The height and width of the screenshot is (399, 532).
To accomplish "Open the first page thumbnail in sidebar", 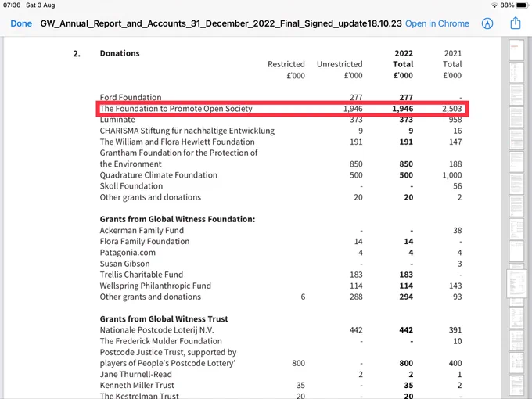I will 516,50.
